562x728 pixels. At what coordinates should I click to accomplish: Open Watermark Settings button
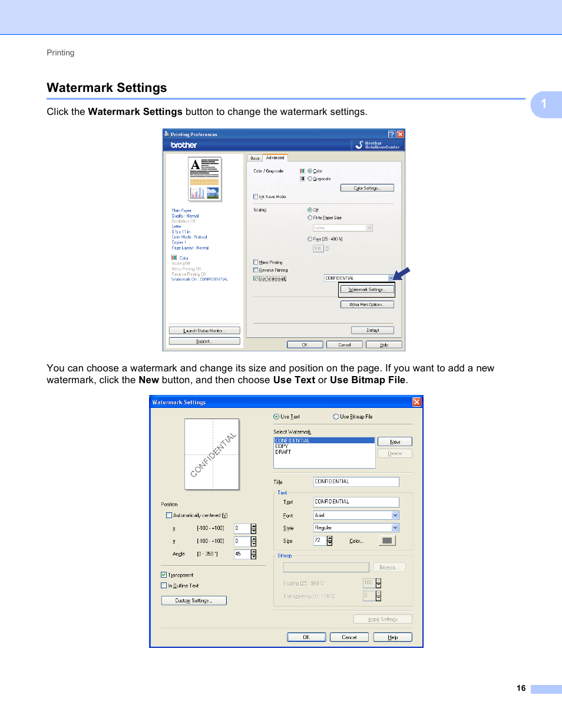point(367,289)
